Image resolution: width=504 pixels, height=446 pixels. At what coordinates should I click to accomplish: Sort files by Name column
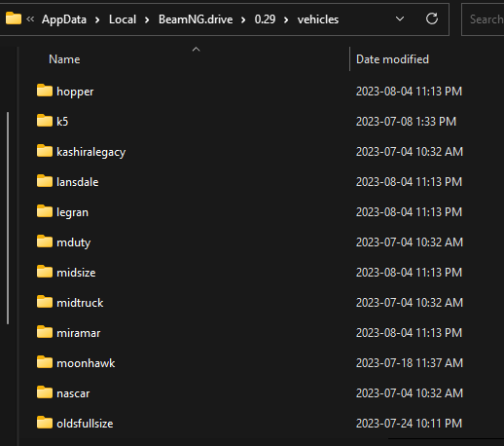pyautogui.click(x=64, y=59)
